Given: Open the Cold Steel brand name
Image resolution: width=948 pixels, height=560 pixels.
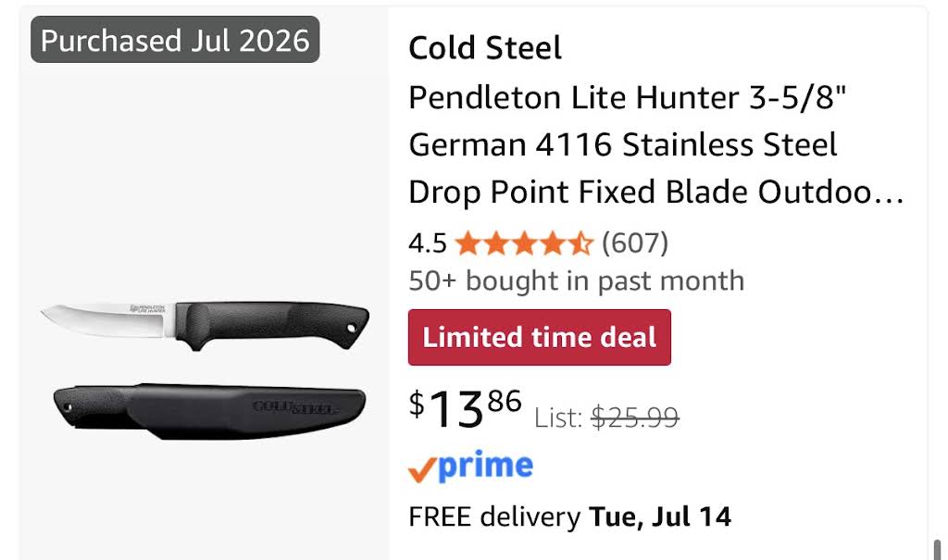Looking at the screenshot, I should tap(485, 48).
